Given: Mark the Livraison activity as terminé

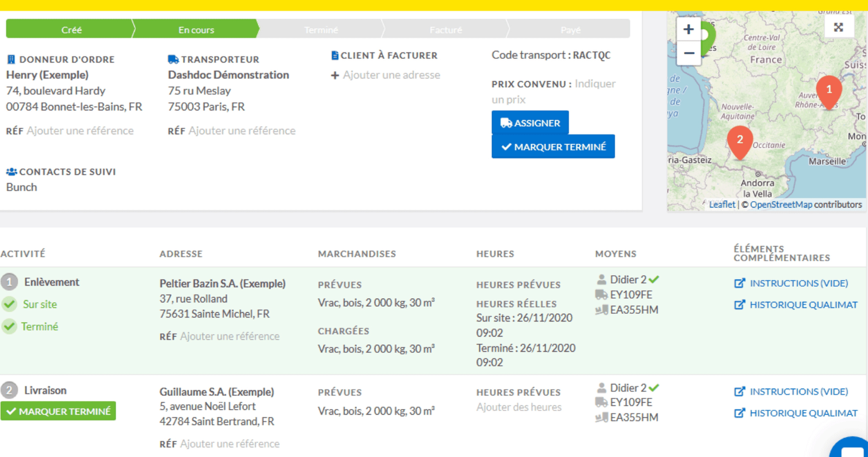Looking at the screenshot, I should (58, 411).
